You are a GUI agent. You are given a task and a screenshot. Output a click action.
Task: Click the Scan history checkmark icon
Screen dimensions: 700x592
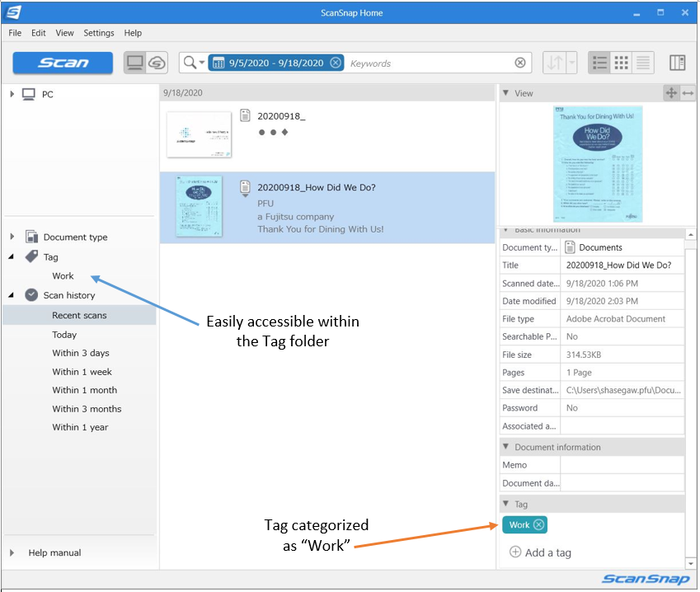click(31, 294)
